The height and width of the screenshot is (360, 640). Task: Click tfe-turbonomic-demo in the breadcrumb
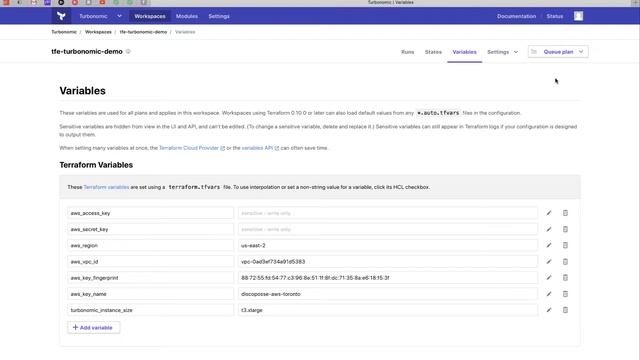click(x=143, y=32)
